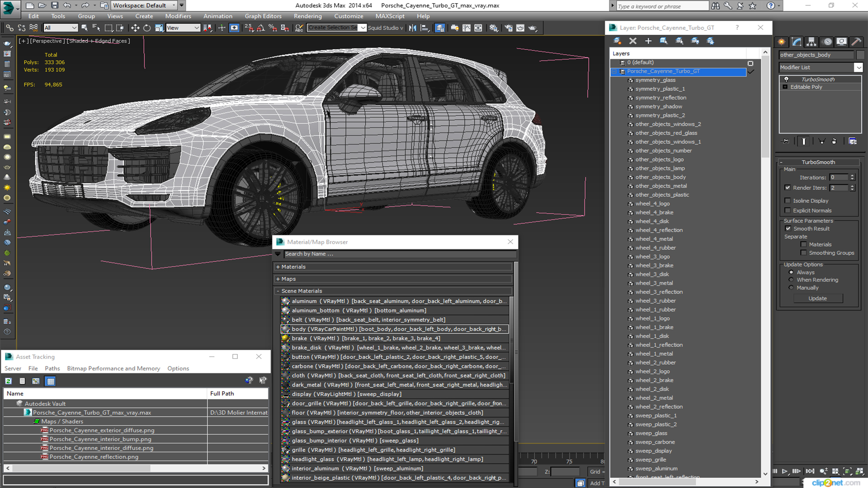Open the Modifiers menu
868x488 pixels.
(178, 16)
